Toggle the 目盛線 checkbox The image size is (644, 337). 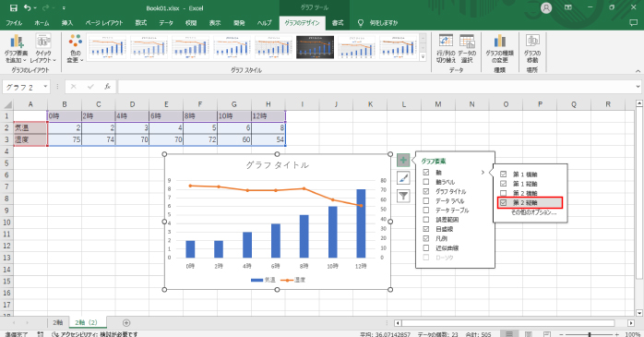pyautogui.click(x=426, y=229)
